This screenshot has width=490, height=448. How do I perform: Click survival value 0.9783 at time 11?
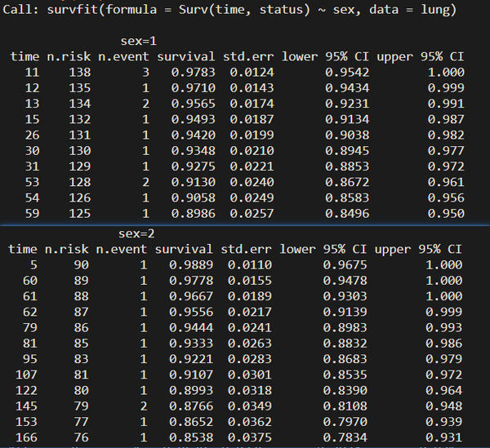click(x=193, y=73)
